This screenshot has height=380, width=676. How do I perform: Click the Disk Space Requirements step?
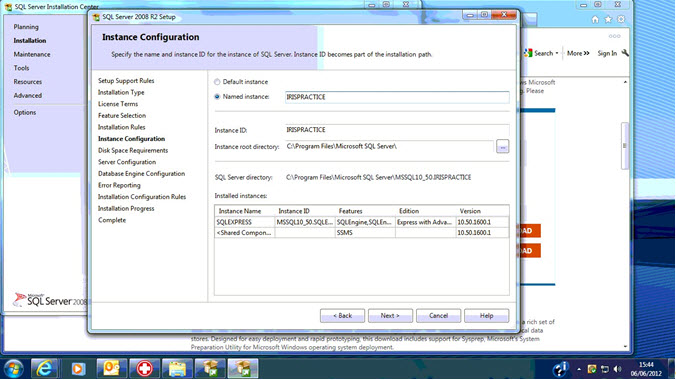pos(133,151)
